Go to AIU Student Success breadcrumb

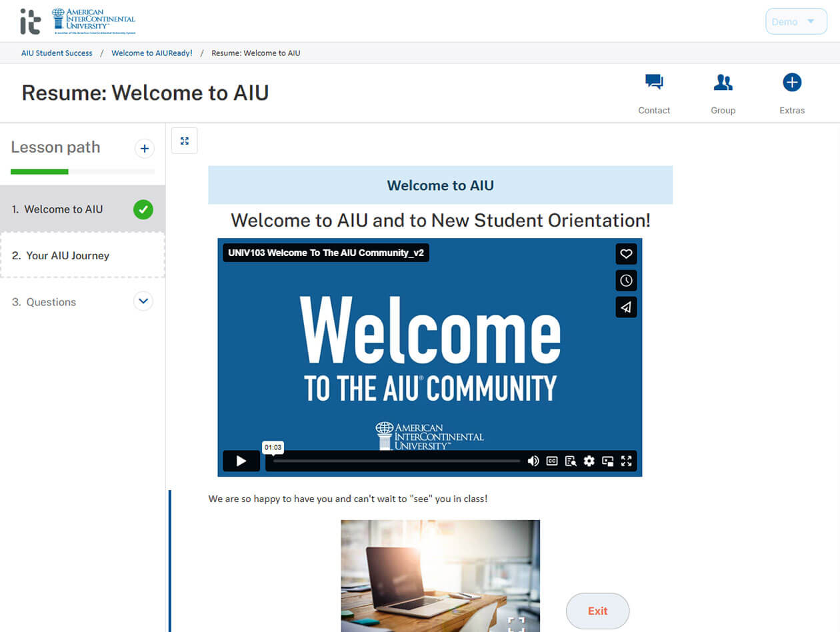tap(57, 53)
